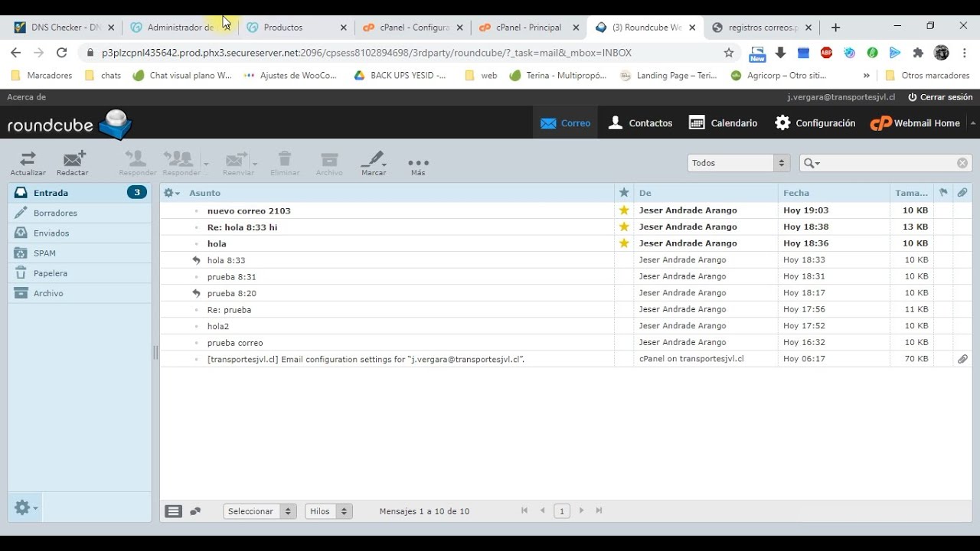This screenshot has width=980, height=551.
Task: Open the Todos filter dropdown
Action: pos(738,163)
